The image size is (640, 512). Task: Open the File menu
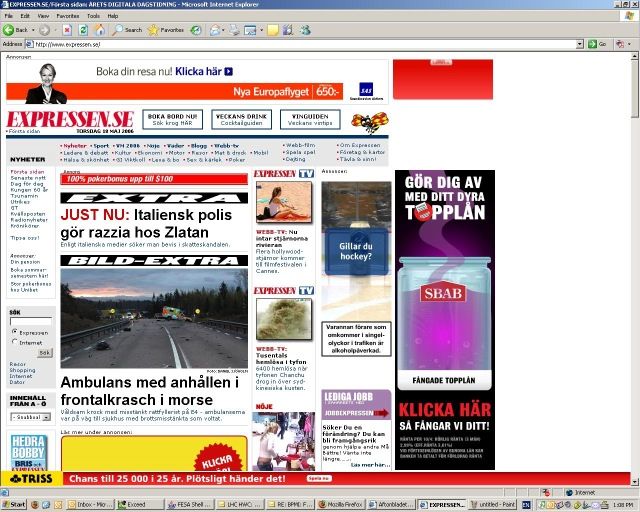tap(8, 16)
